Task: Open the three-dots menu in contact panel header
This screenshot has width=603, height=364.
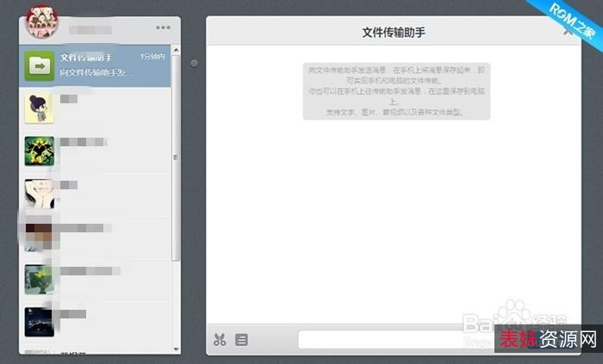Action: click(x=163, y=28)
